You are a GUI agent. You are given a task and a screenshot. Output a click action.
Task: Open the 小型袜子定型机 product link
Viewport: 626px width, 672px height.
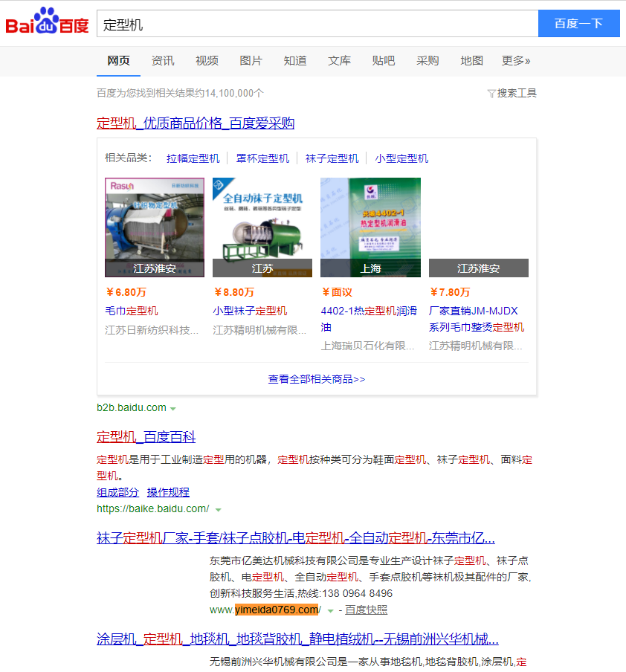pyautogui.click(x=250, y=311)
